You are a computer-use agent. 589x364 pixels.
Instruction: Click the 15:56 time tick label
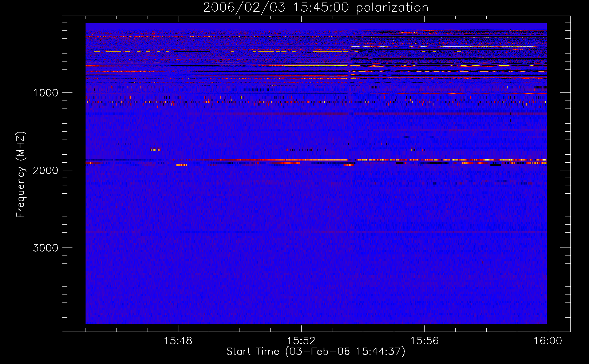point(424,341)
